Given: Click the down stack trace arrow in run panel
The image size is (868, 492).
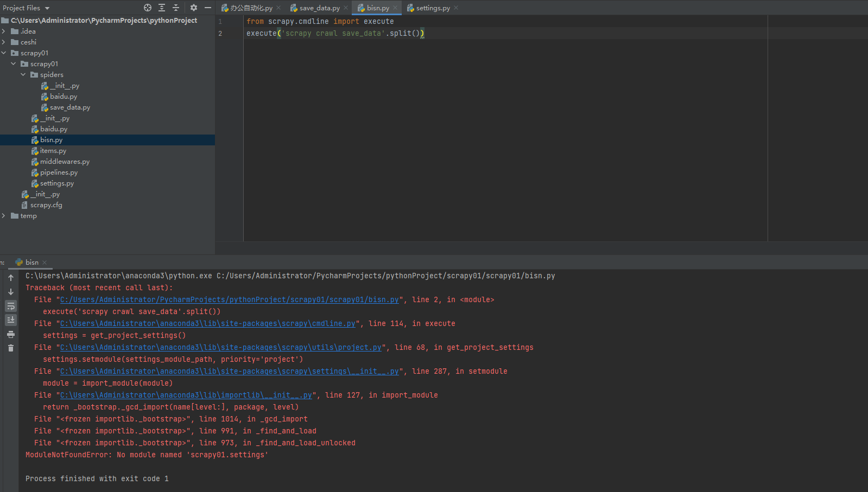Looking at the screenshot, I should point(11,292).
